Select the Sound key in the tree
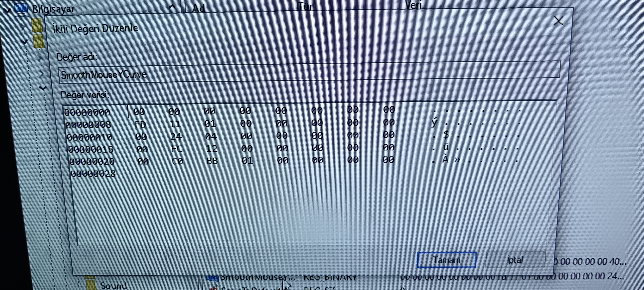 coord(114,286)
